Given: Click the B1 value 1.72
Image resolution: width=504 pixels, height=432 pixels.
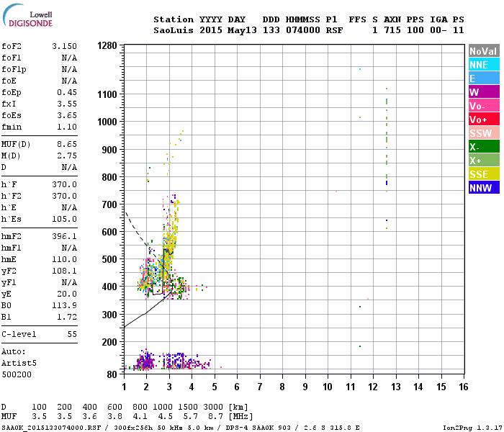Looking at the screenshot, I should (x=67, y=317).
